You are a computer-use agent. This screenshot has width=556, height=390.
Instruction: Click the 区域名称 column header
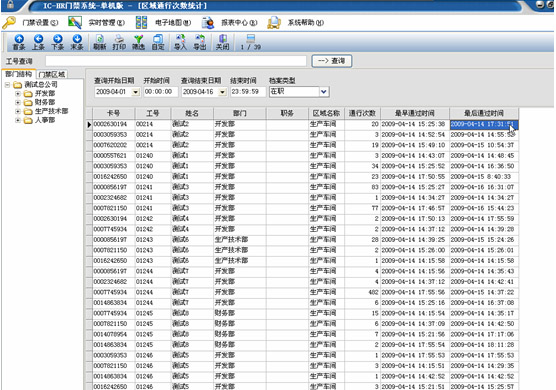[326, 113]
